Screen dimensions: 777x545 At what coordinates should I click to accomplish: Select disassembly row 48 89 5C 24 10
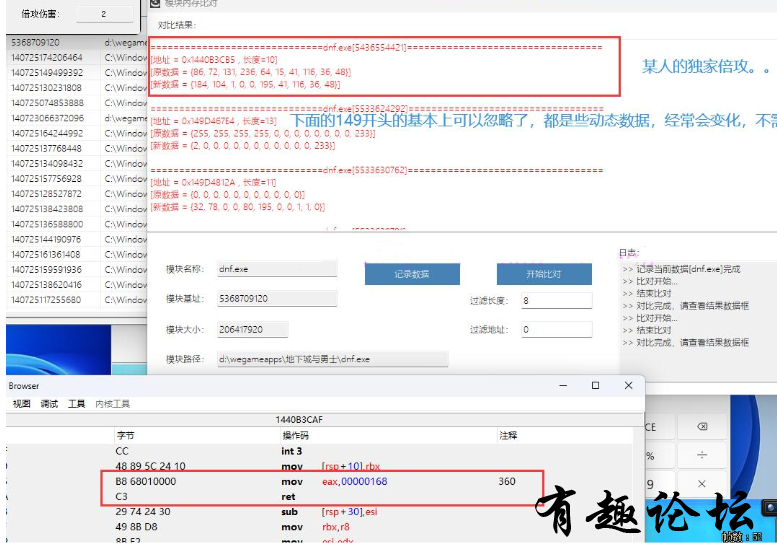click(x=320, y=466)
